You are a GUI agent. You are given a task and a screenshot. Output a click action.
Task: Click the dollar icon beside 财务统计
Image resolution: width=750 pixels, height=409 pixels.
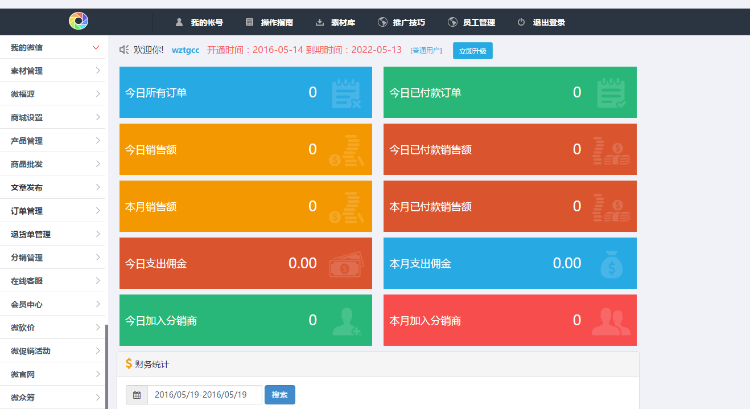(129, 364)
